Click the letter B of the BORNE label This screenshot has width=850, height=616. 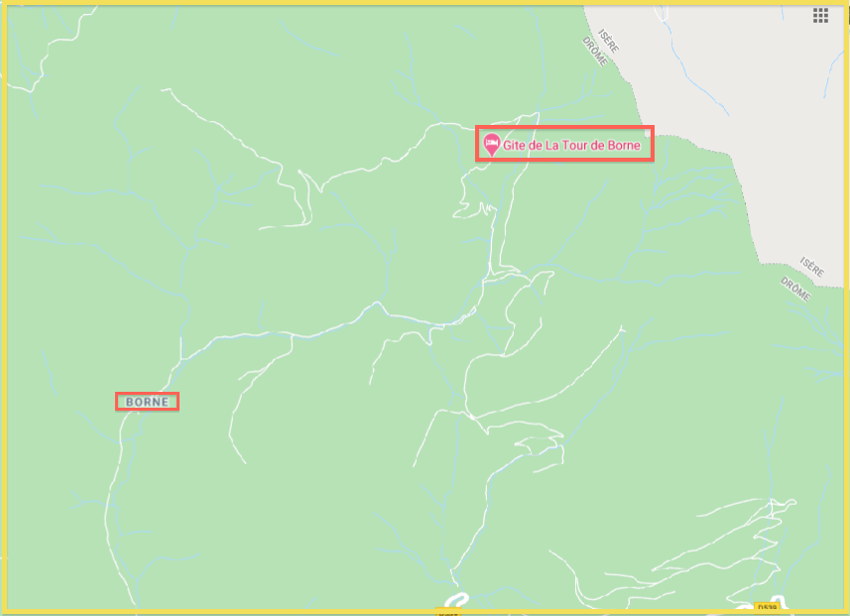[x=130, y=402]
